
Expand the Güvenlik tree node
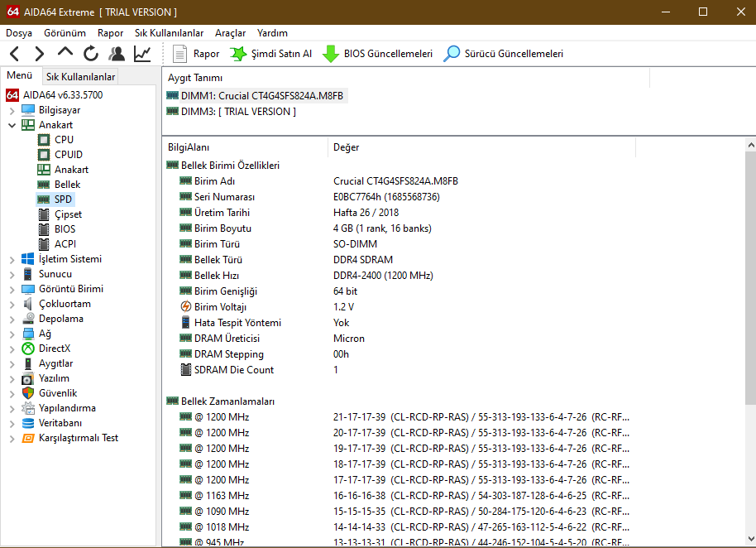(12, 394)
